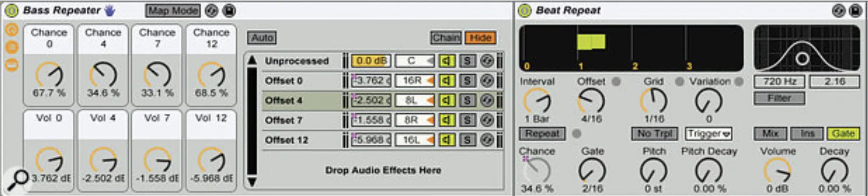Click the Auto button
Screen dimensions: 868x196
coord(262,38)
